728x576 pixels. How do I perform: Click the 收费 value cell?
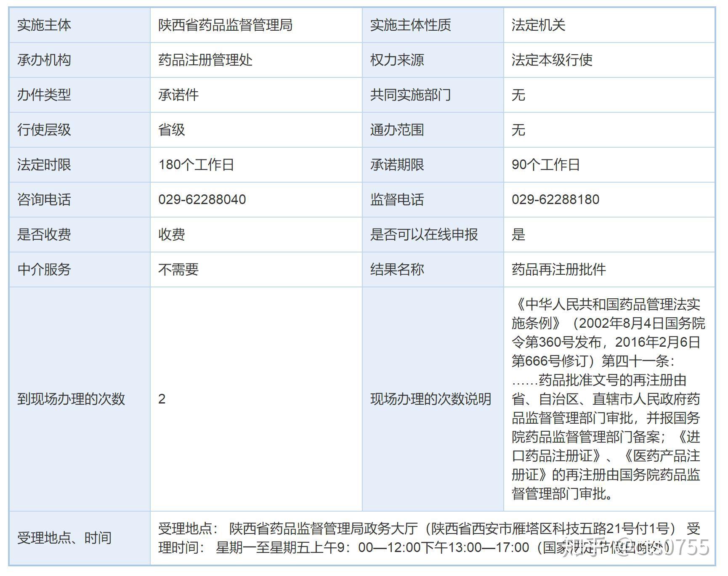click(x=172, y=234)
